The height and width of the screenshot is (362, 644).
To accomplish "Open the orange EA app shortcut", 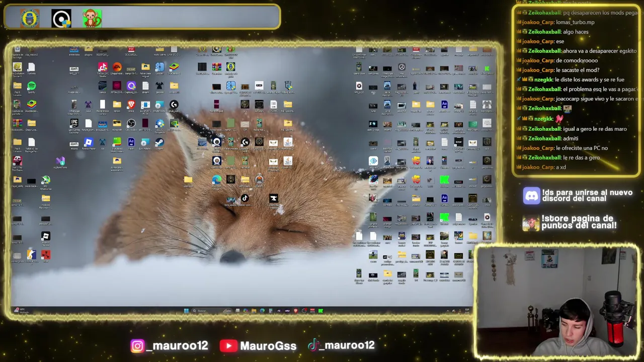I will coord(117,67).
